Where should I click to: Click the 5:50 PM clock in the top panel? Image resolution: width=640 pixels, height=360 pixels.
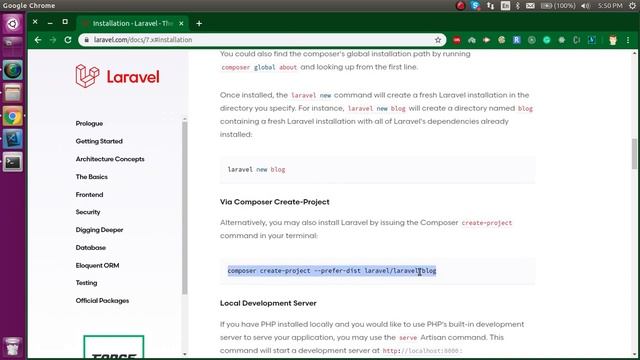[610, 6]
